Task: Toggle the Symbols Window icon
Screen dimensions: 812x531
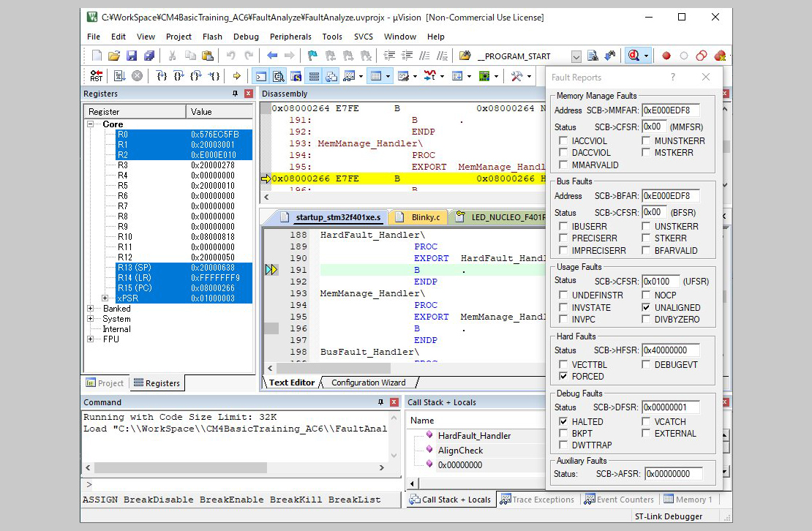Action: click(x=296, y=77)
